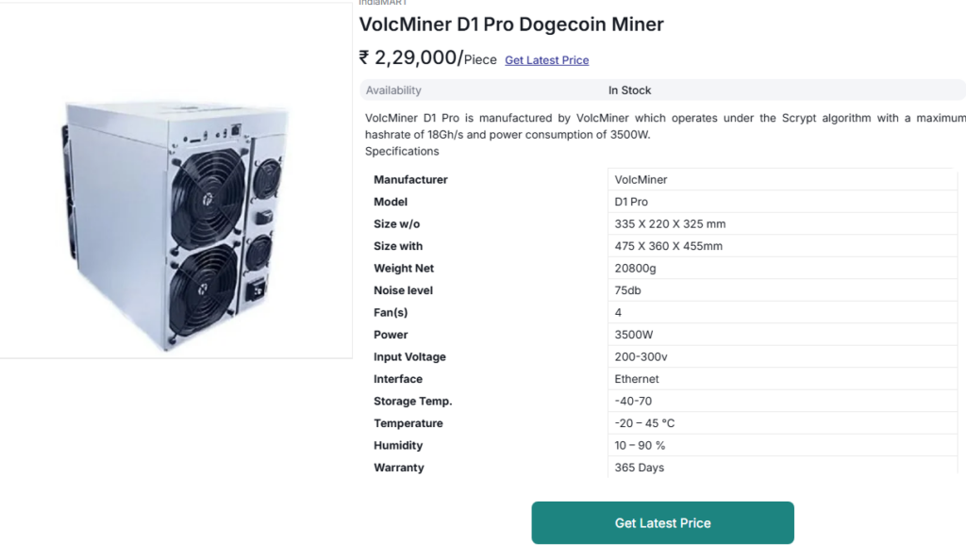Select the product title heading
This screenshot has width=966, height=560.
click(511, 25)
